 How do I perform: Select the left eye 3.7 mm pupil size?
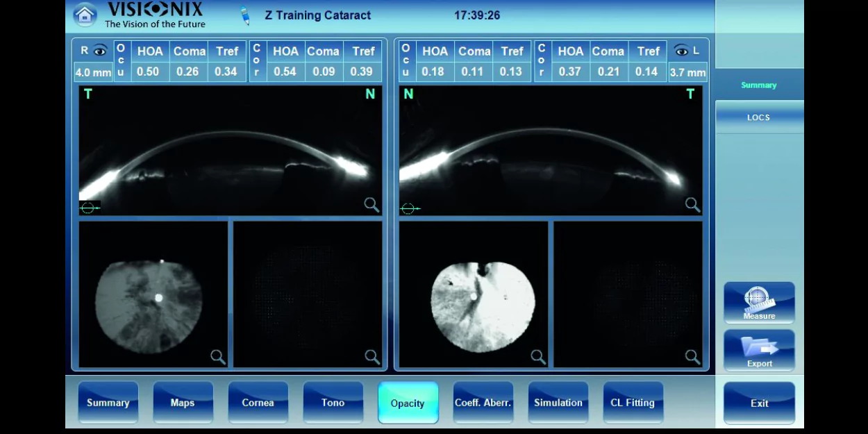click(687, 72)
